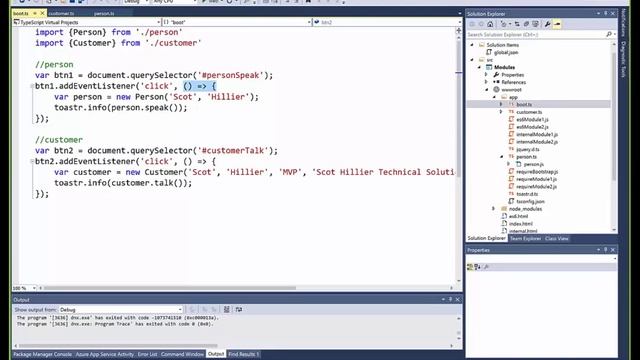
Task: Open the 100 % zoom dropdown
Action: tap(34, 288)
